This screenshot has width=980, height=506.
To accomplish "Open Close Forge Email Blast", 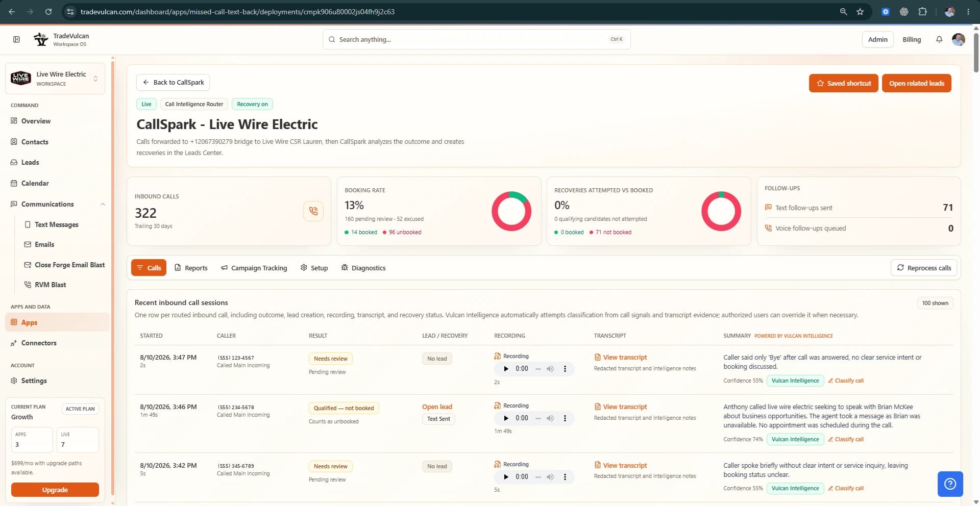I will pos(69,265).
